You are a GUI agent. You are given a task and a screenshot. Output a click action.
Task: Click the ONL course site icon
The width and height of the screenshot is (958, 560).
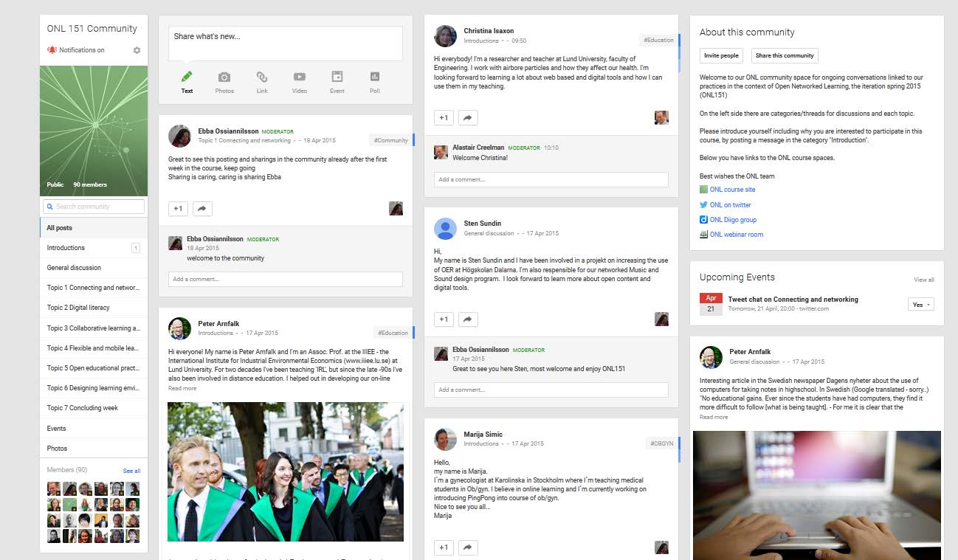703,190
